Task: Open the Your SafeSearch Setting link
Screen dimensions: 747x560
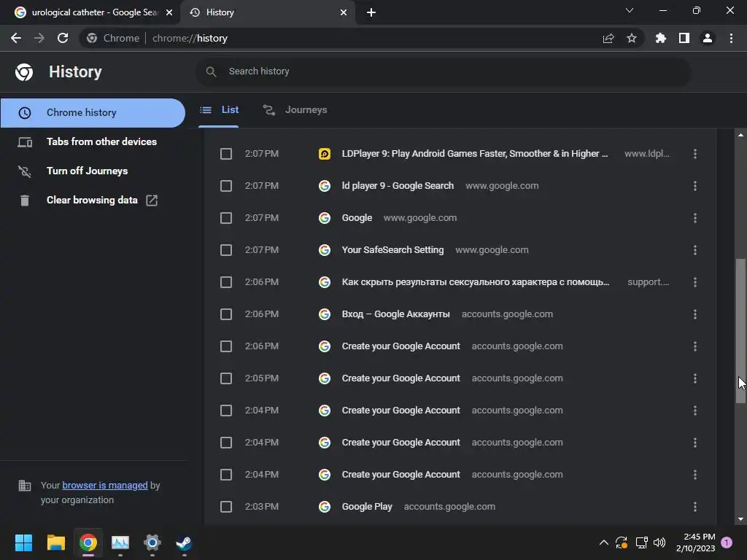Action: tap(392, 250)
